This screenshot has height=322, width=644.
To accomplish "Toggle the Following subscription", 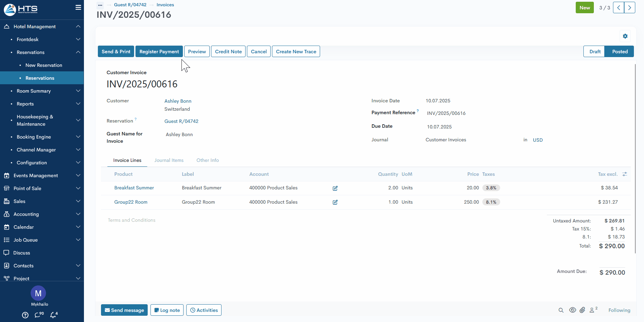I will pos(619,310).
